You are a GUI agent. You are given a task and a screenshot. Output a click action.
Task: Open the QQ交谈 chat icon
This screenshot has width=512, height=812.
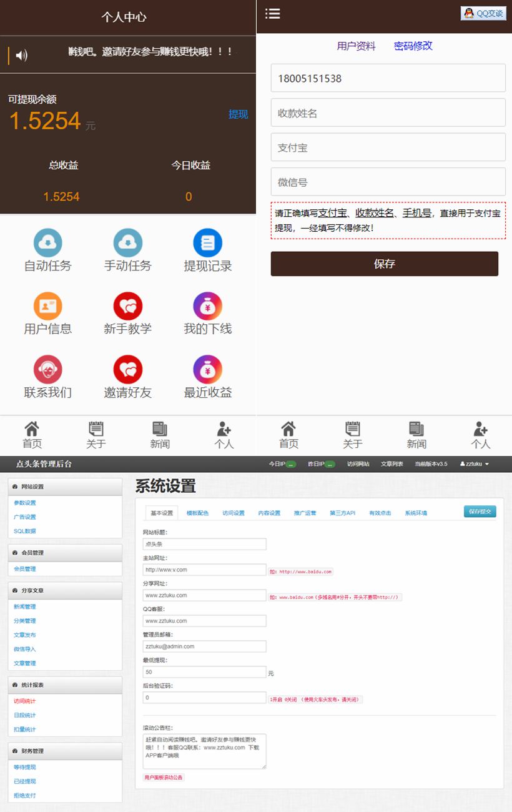pos(483,13)
